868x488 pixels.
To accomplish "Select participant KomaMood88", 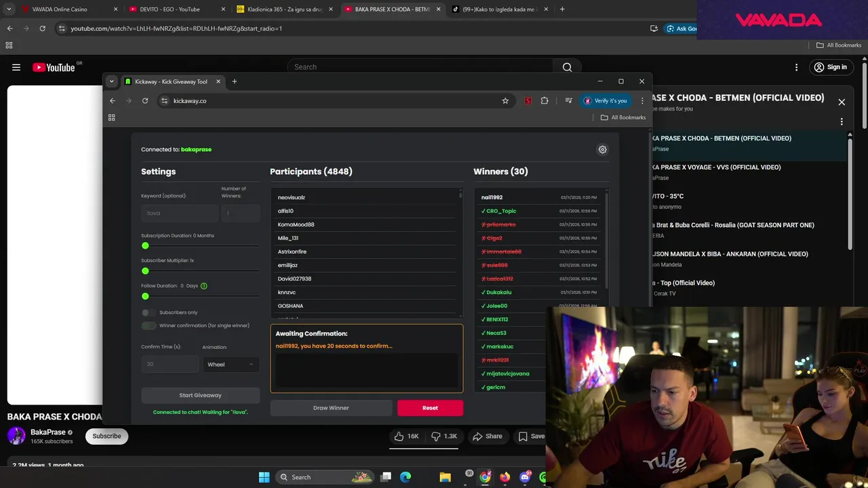I will click(296, 224).
